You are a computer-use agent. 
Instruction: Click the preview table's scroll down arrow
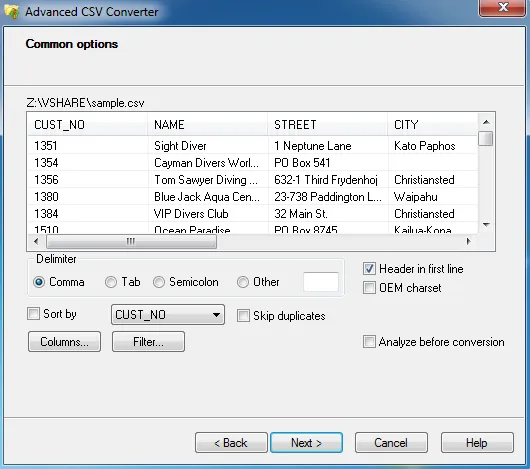(486, 225)
